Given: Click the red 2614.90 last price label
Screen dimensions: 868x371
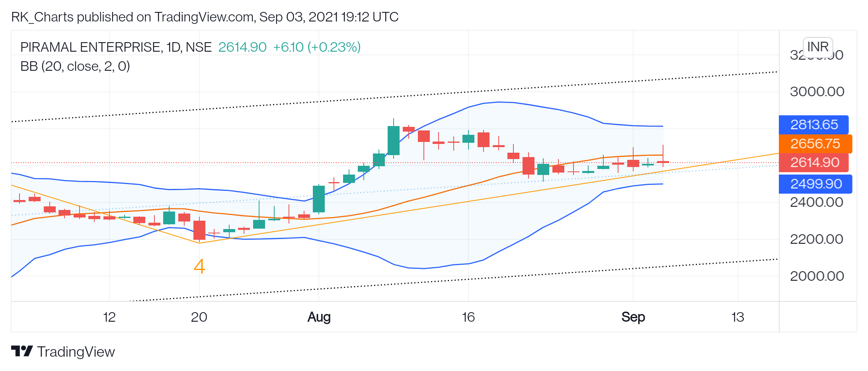Looking at the screenshot, I should (814, 163).
